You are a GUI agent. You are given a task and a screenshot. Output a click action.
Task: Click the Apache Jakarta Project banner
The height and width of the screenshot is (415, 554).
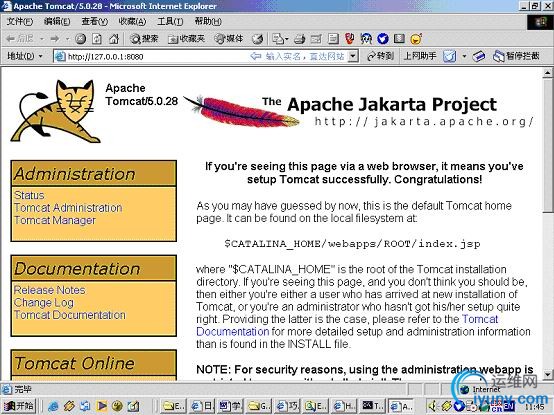[359, 111]
